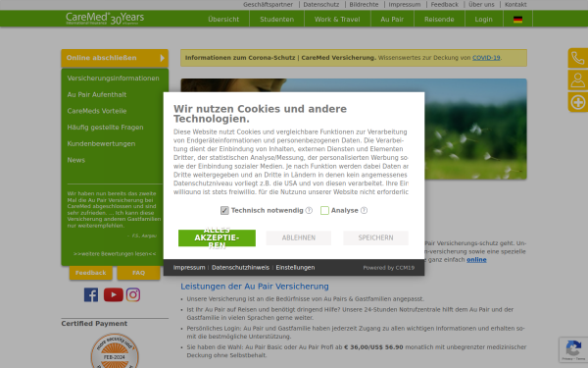
Task: Open the Work & Travel menu item
Action: (337, 20)
